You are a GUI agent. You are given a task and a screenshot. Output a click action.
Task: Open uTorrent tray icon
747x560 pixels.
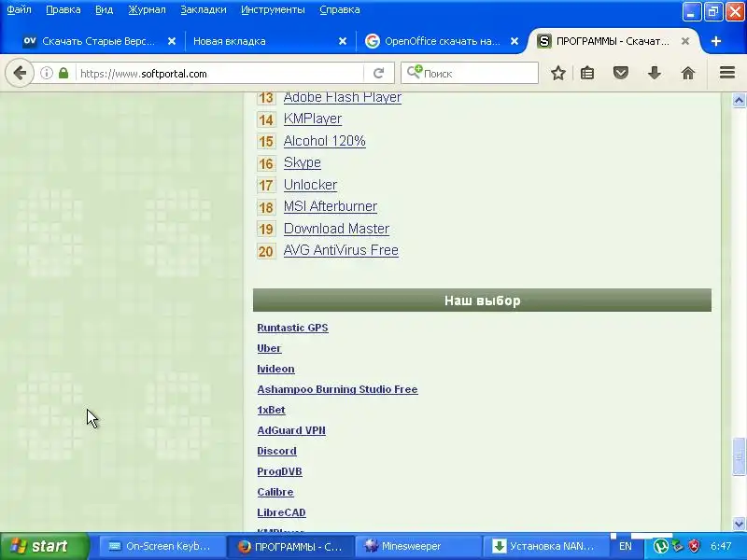660,546
